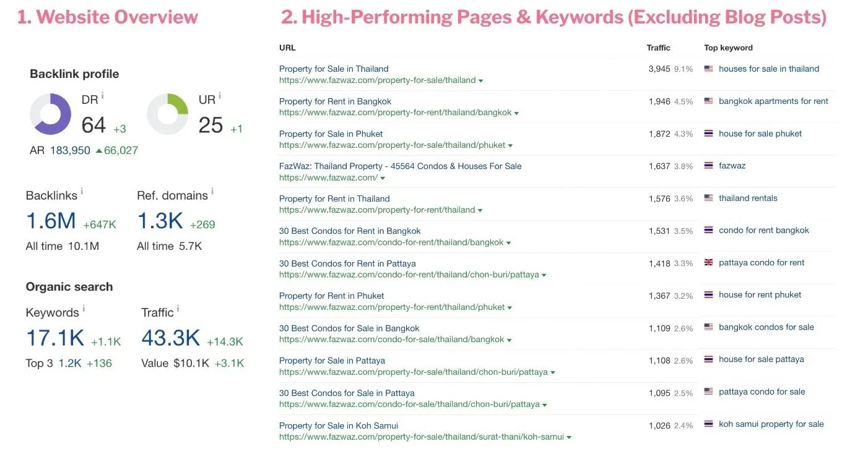This screenshot has height=462, width=868.
Task: Click the info icon beside UR
Action: click(219, 96)
